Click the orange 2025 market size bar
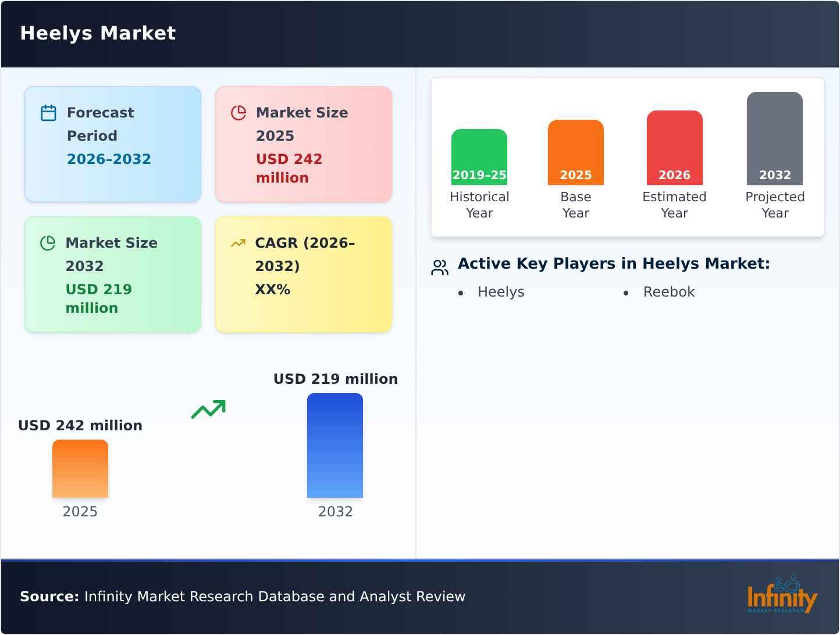Viewport: 840px width, 635px height. tap(80, 469)
